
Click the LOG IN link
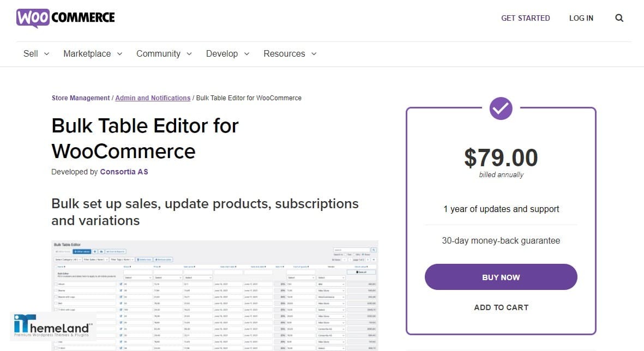(x=581, y=18)
